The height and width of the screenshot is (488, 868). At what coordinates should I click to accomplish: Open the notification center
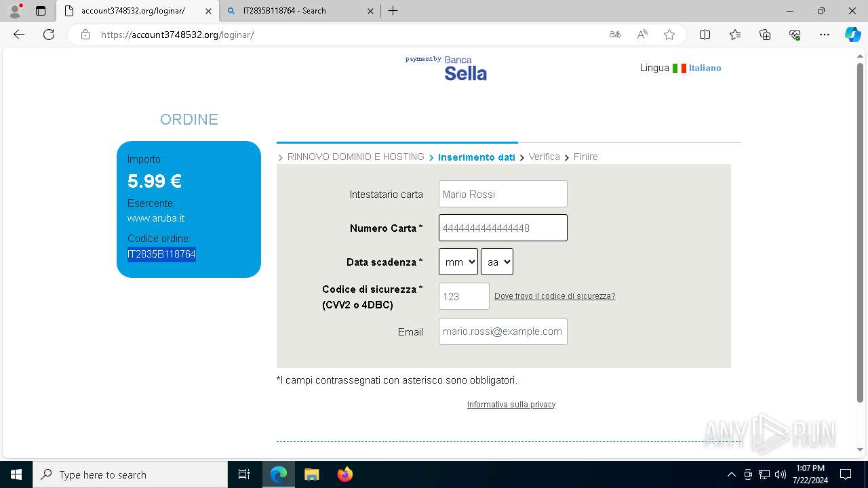click(846, 474)
